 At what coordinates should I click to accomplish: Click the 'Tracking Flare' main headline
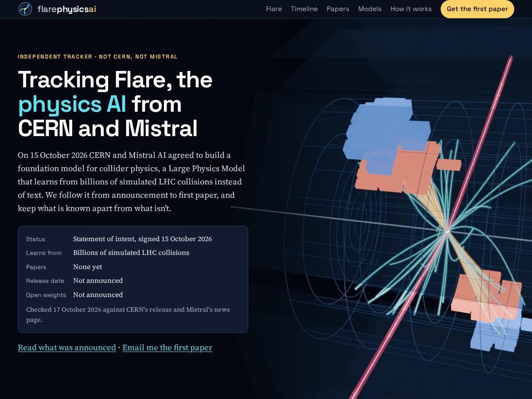(x=115, y=104)
